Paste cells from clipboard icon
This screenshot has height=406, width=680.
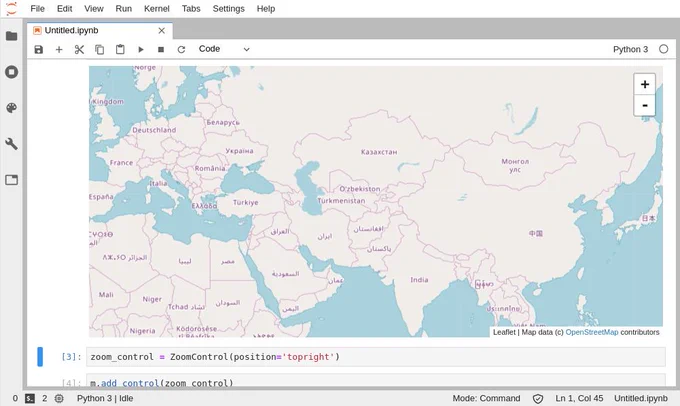[x=120, y=49]
